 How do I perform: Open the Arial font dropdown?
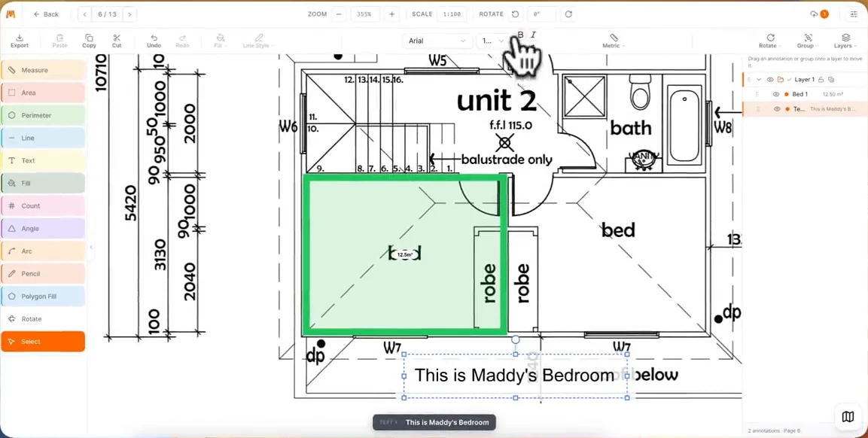pyautogui.click(x=437, y=41)
